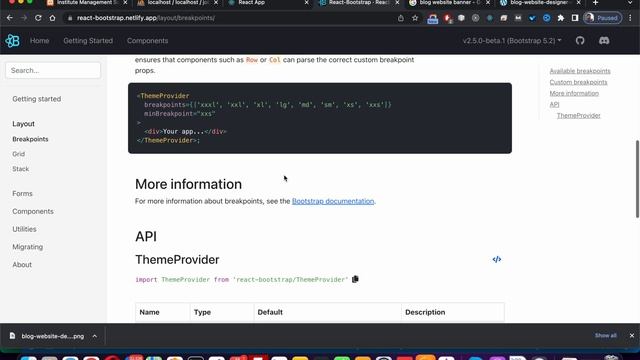Open the Grid sidebar item
This screenshot has width=640, height=360.
[x=18, y=154]
